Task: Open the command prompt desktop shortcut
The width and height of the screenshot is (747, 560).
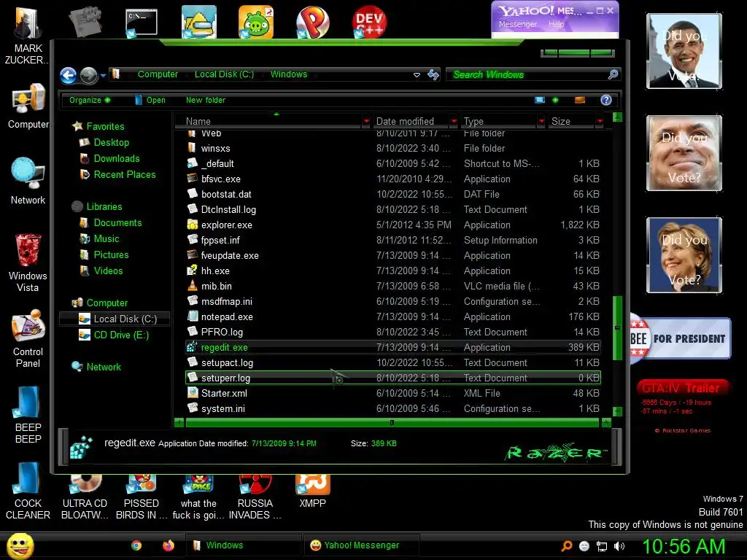Action: point(142,22)
